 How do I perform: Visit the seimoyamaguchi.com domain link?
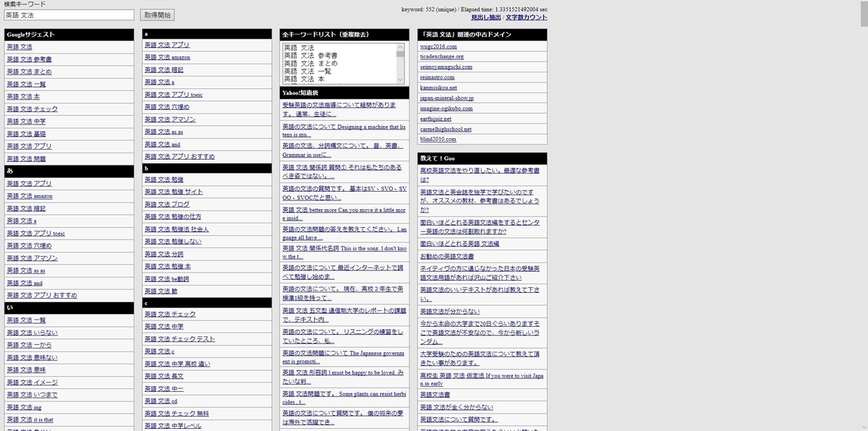(x=446, y=67)
